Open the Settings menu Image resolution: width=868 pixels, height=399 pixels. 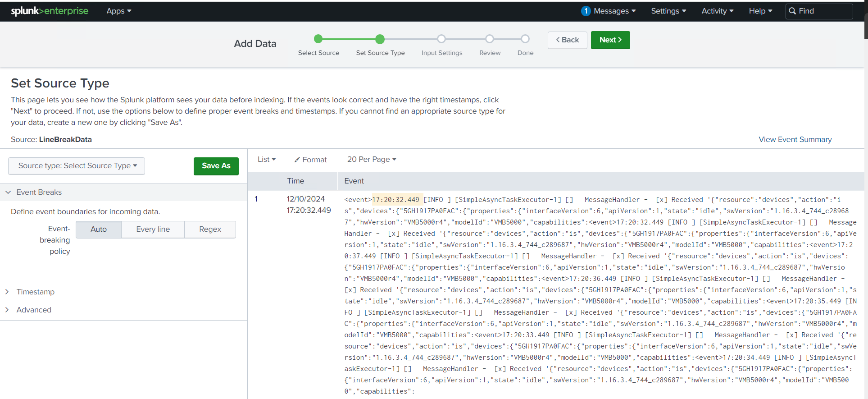click(668, 11)
